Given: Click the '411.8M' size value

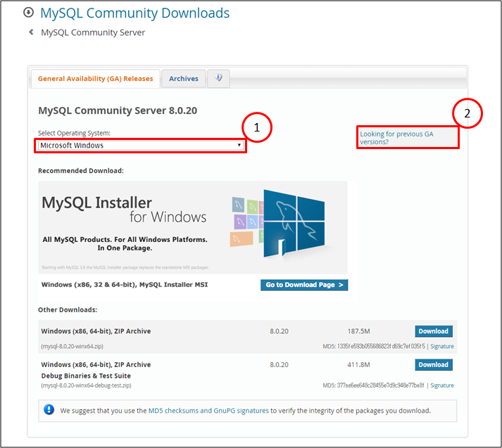Looking at the screenshot, I should click(358, 364).
